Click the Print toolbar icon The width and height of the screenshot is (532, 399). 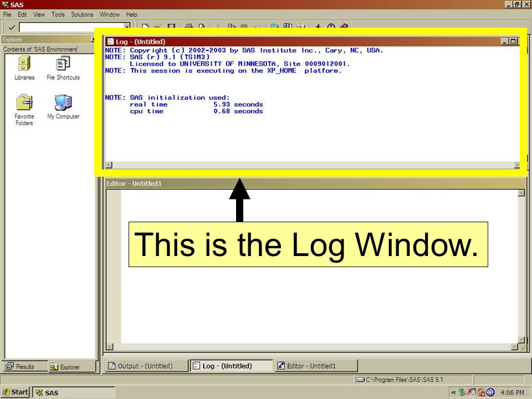(x=189, y=27)
